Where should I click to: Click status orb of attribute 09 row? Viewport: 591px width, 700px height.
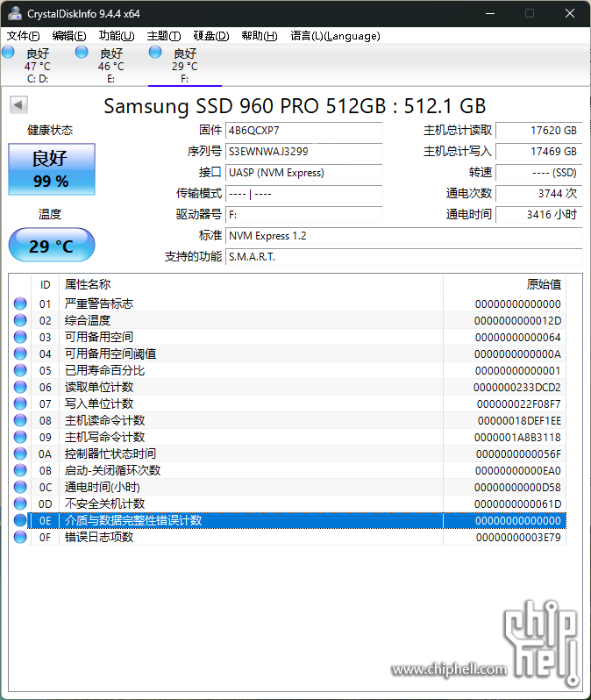point(20,437)
